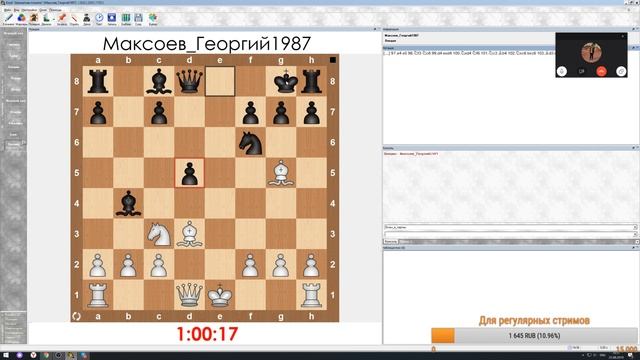Select the highlighted black pawn on d5
This screenshot has width=640, height=360.
click(x=189, y=173)
